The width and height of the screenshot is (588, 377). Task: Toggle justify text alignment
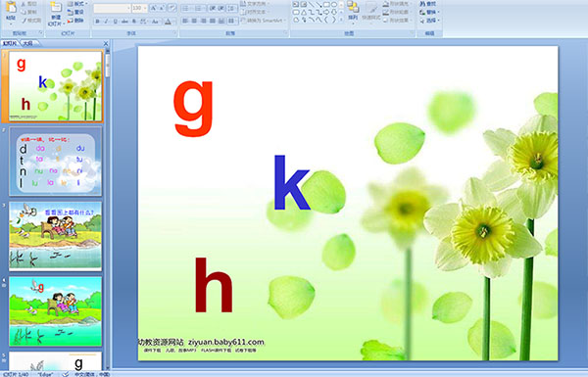(213, 21)
